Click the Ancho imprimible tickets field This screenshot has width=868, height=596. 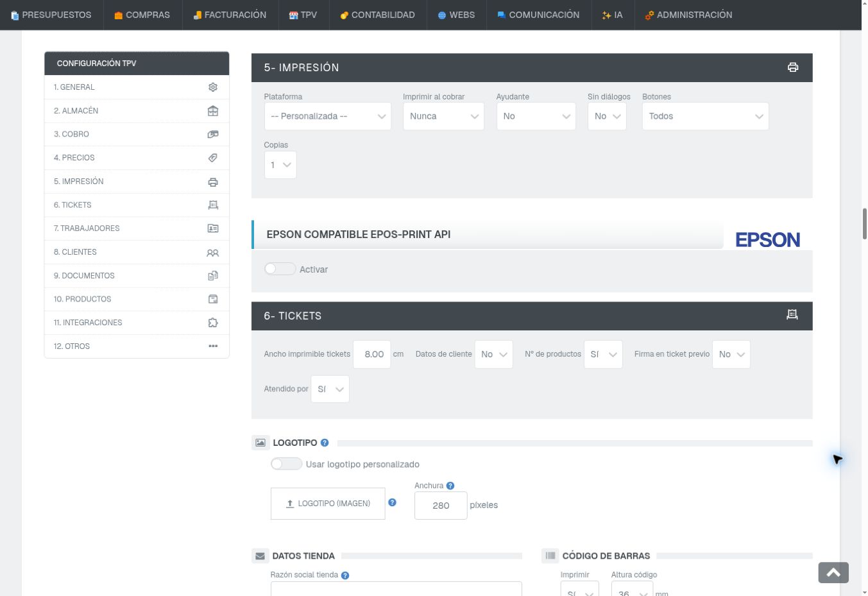point(372,354)
